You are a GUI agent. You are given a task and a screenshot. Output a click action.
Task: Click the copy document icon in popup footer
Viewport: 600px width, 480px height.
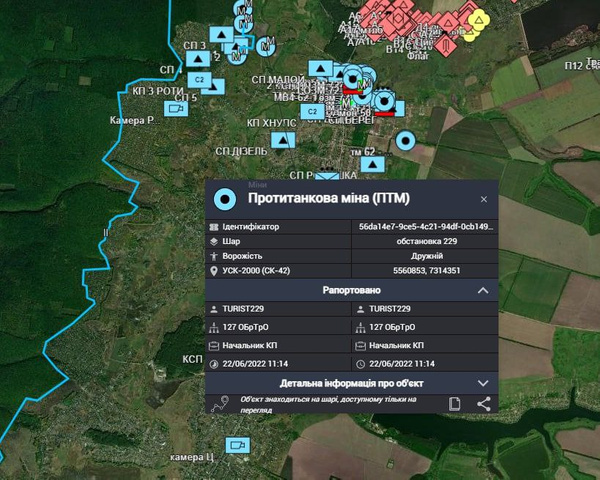(454, 404)
